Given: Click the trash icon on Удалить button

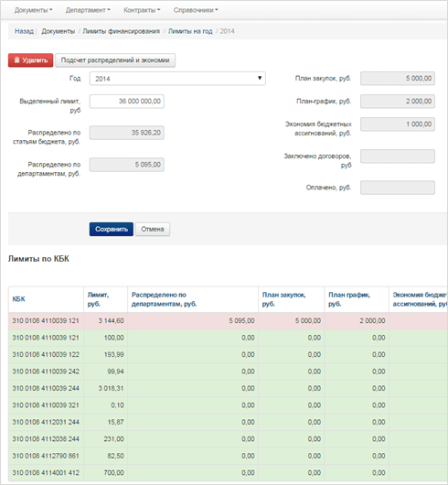Looking at the screenshot, I should (17, 60).
